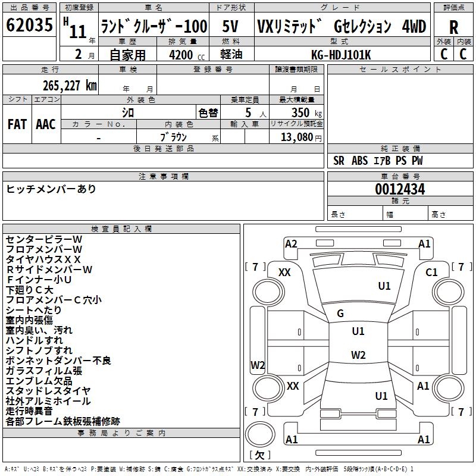Click the model code KG-HDJ101K

(x=341, y=54)
